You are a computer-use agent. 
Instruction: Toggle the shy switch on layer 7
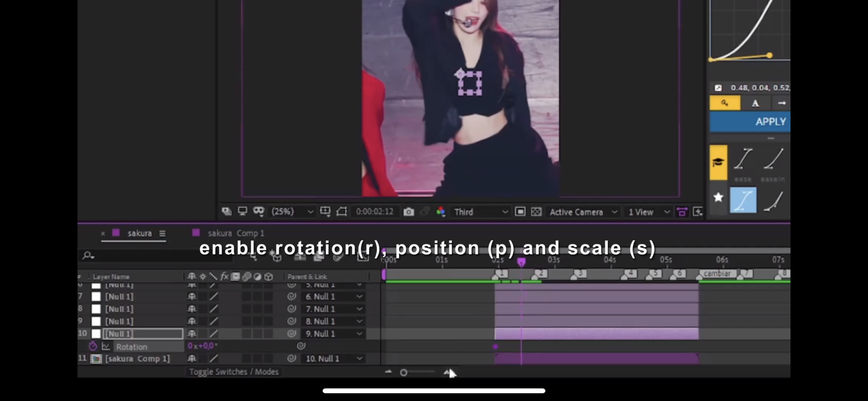(192, 296)
